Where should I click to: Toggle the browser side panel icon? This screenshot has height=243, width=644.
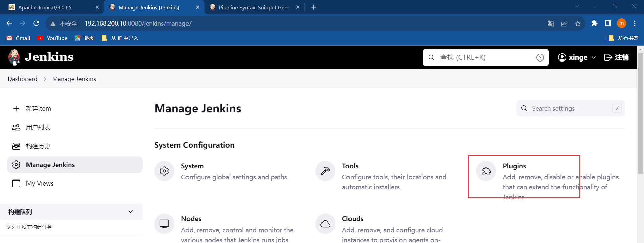pos(608,23)
